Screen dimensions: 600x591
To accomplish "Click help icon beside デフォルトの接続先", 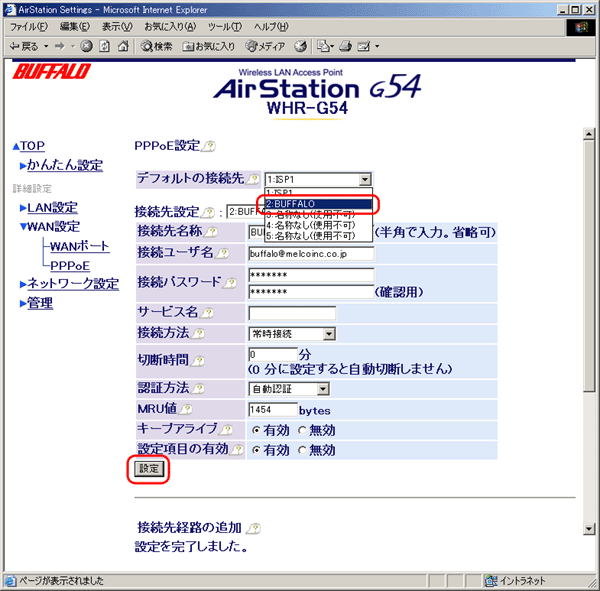I will (253, 179).
